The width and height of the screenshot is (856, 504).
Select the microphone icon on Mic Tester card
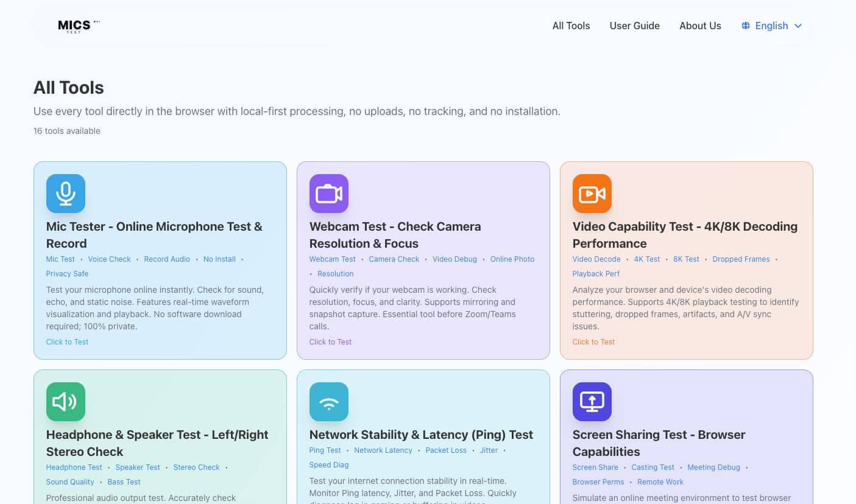coord(66,193)
